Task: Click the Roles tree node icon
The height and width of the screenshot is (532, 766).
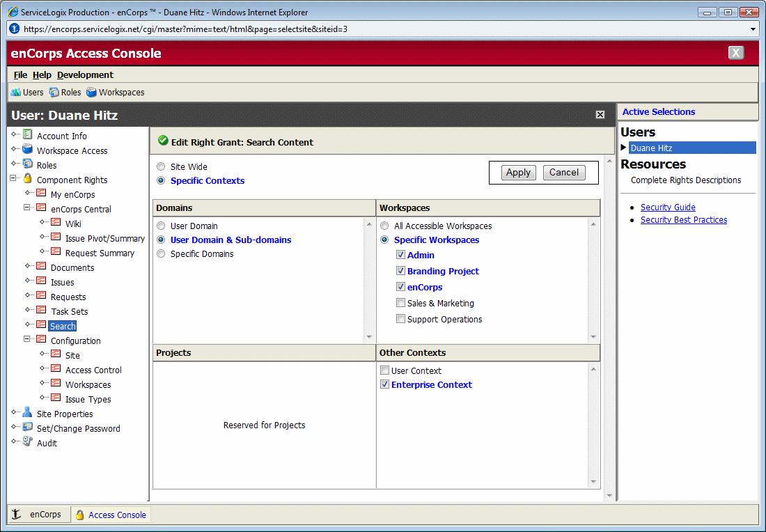Action: point(28,164)
